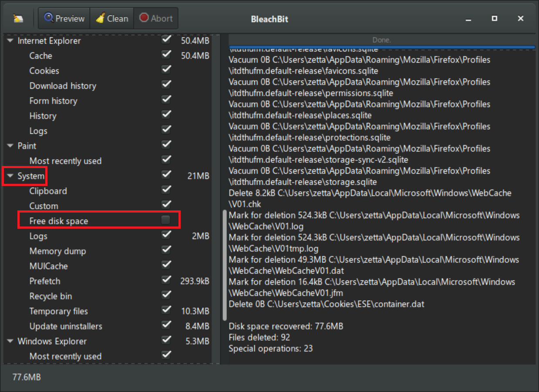Screen dimensions: 539x392
Task: Select Free disk space item
Action: point(59,221)
